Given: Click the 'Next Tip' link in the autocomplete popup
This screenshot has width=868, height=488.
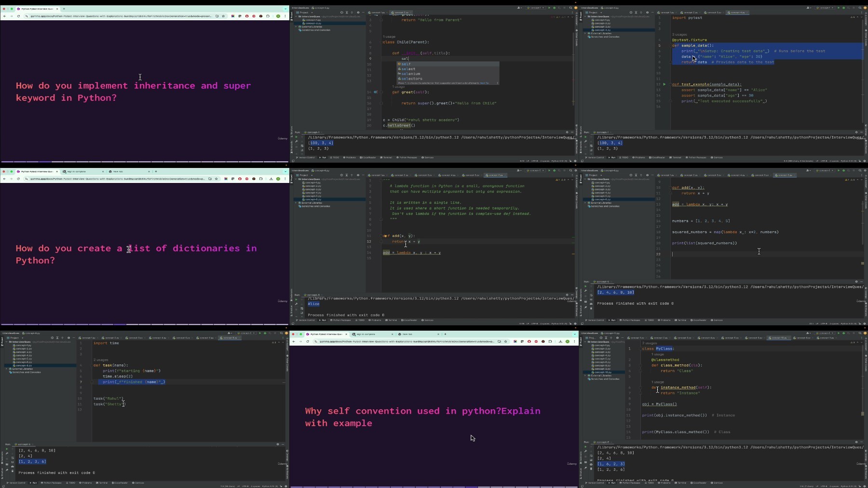Looking at the screenshot, I should (x=484, y=83).
